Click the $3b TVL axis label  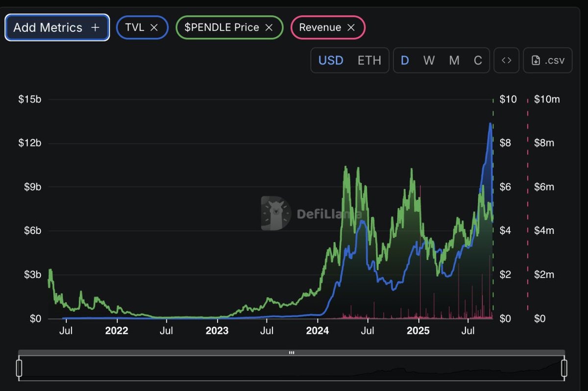coord(33,274)
